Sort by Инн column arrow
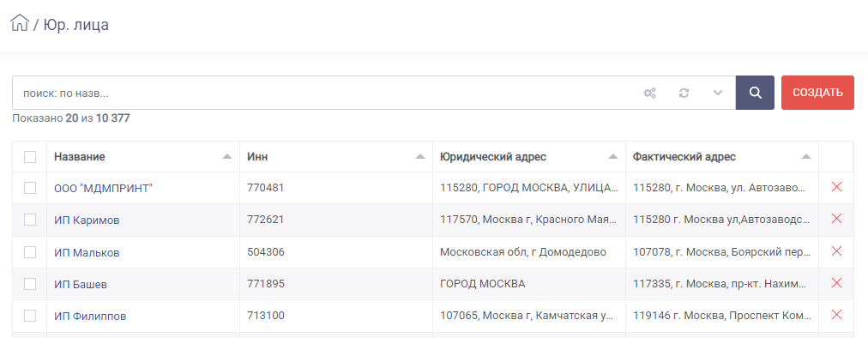The width and height of the screenshot is (868, 338). click(x=420, y=157)
